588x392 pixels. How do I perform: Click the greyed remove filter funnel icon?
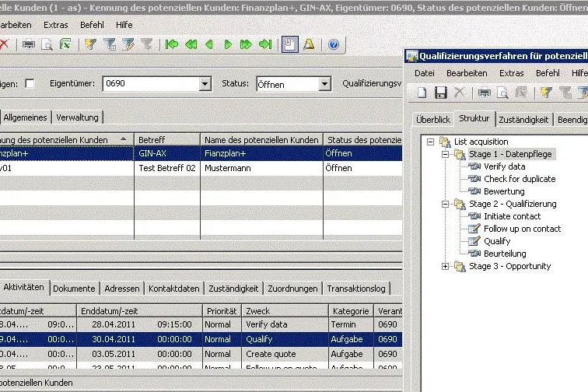click(x=147, y=44)
